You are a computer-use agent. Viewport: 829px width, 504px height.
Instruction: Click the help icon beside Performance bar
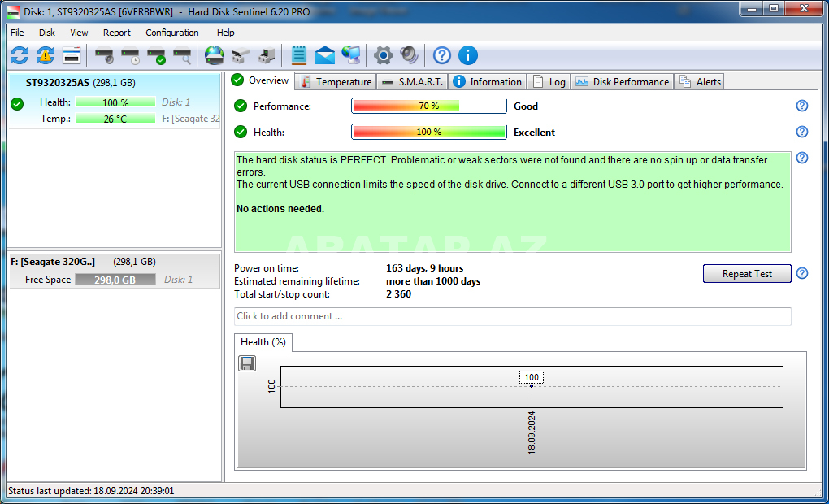point(802,106)
